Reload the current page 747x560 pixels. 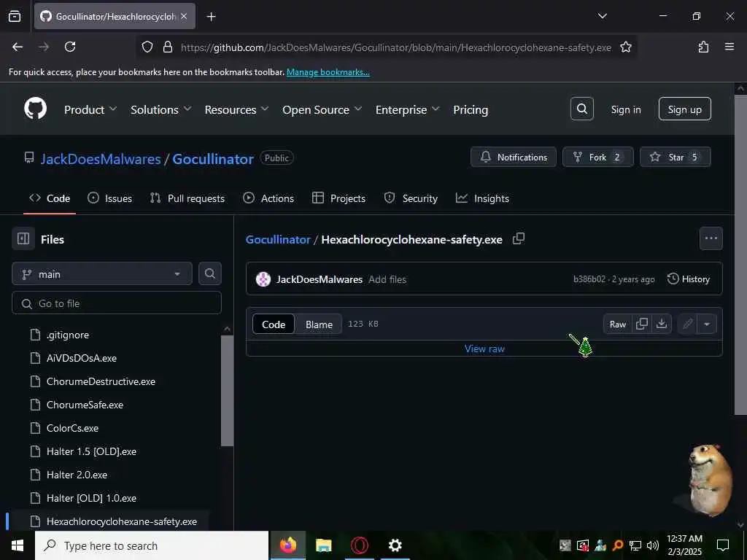click(x=70, y=47)
